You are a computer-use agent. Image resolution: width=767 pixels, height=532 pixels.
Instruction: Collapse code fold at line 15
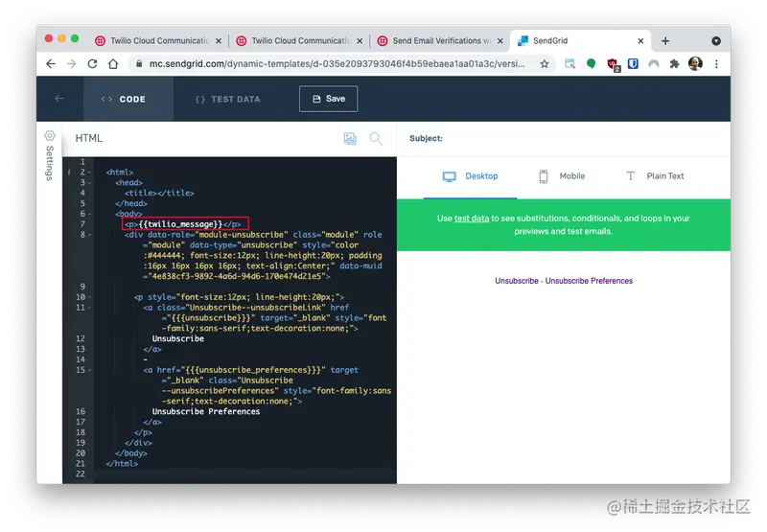(x=89, y=370)
